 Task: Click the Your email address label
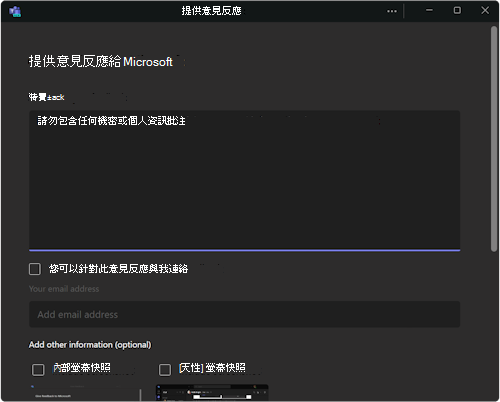(x=64, y=289)
